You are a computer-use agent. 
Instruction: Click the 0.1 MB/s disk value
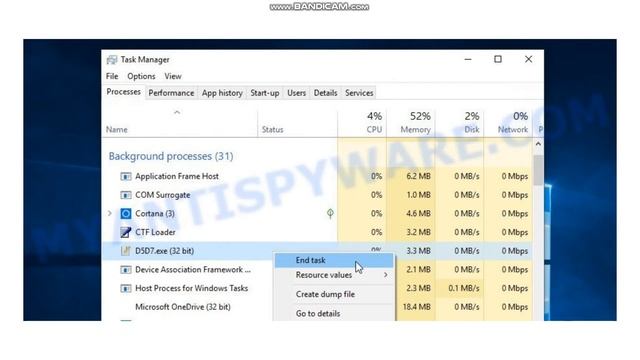464,288
